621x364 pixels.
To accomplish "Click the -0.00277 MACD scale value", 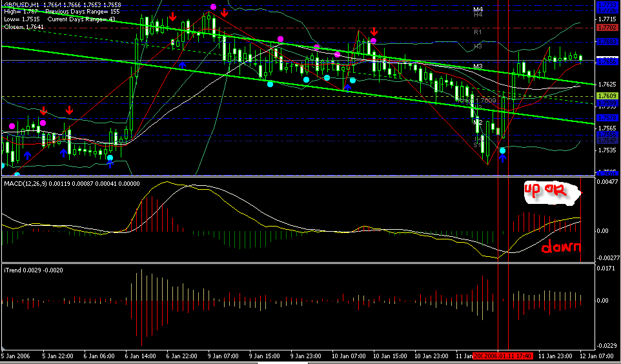I will (x=608, y=258).
